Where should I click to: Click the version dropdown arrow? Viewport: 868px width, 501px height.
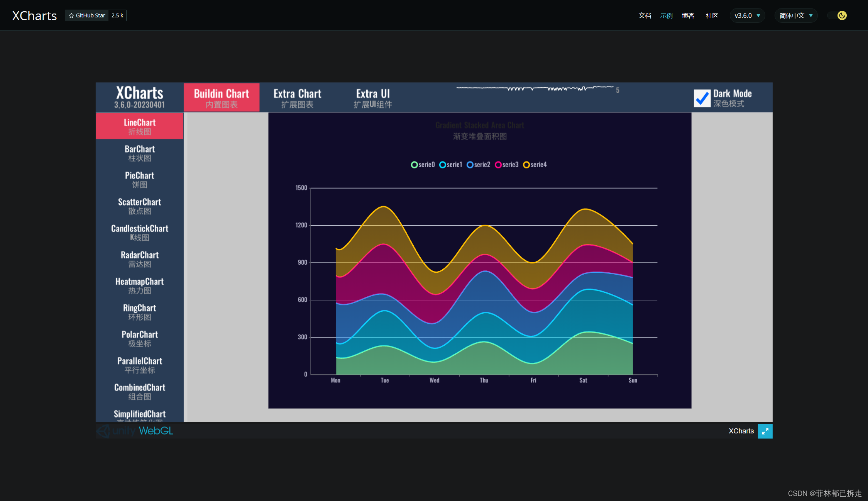[x=758, y=15]
